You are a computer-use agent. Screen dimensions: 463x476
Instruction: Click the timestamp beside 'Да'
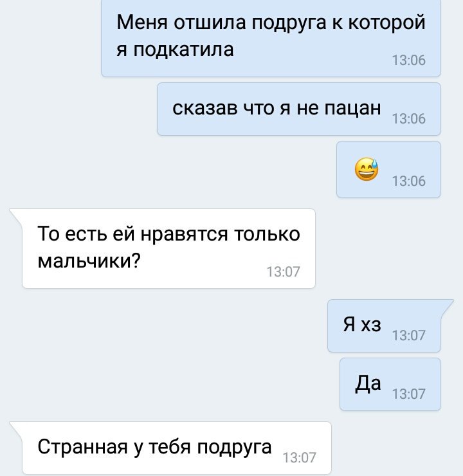tap(409, 394)
